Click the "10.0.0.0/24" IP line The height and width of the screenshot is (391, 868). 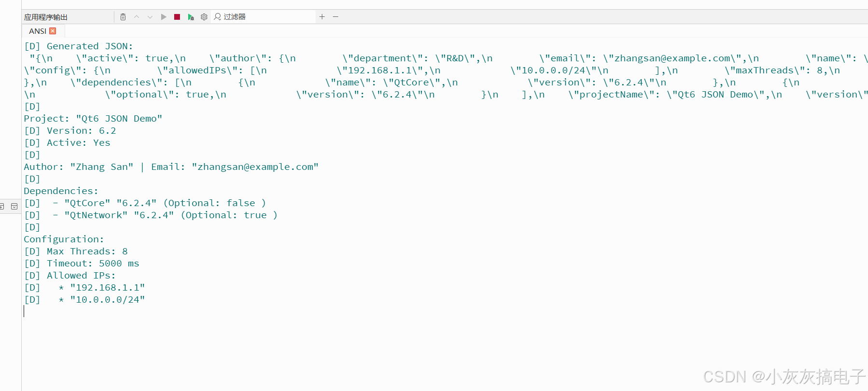coord(85,300)
